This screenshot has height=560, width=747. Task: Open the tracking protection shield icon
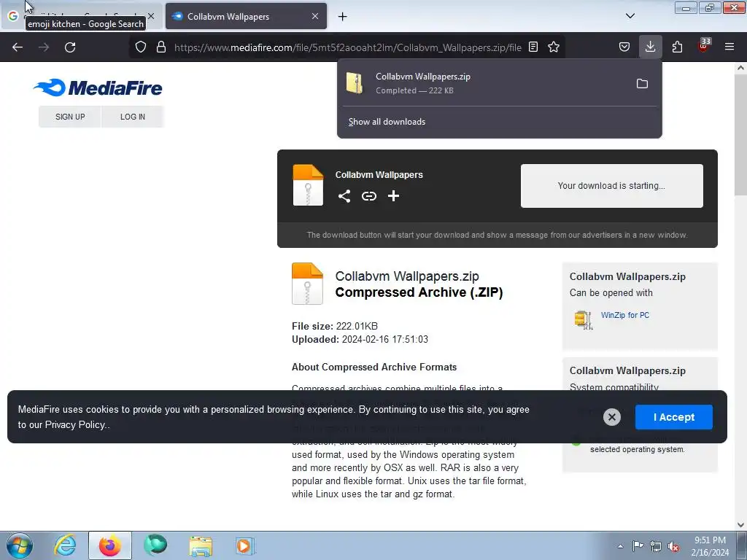[141, 47]
